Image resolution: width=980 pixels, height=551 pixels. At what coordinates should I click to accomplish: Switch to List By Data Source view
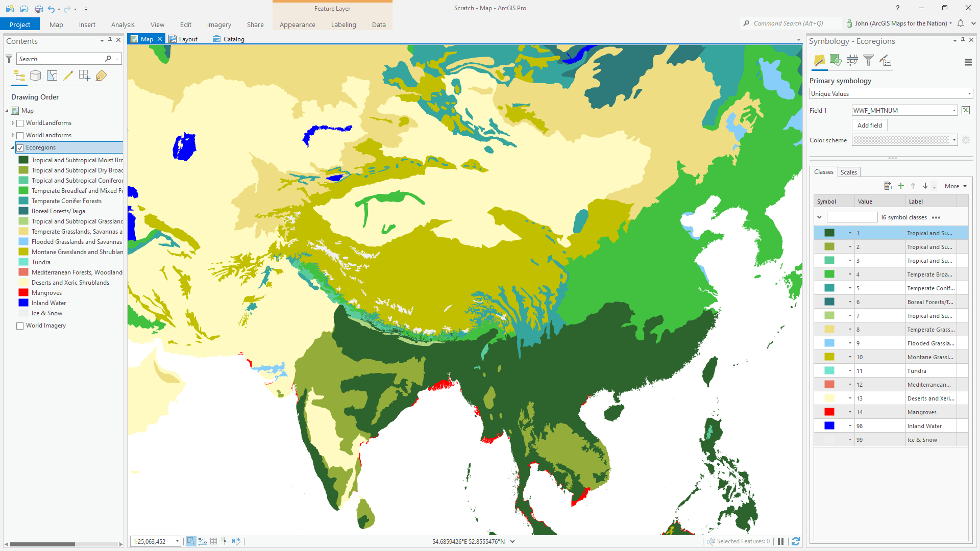(36, 76)
